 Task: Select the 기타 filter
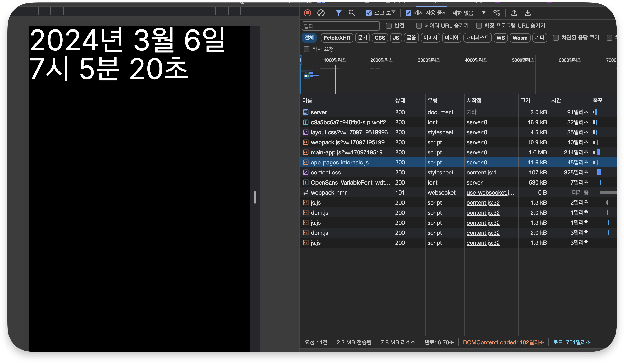(540, 38)
